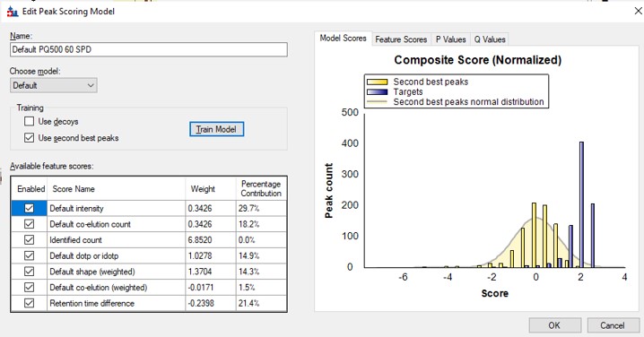Click the weight value 1.3704
Viewport: 644px width, 337px height.
211,272
